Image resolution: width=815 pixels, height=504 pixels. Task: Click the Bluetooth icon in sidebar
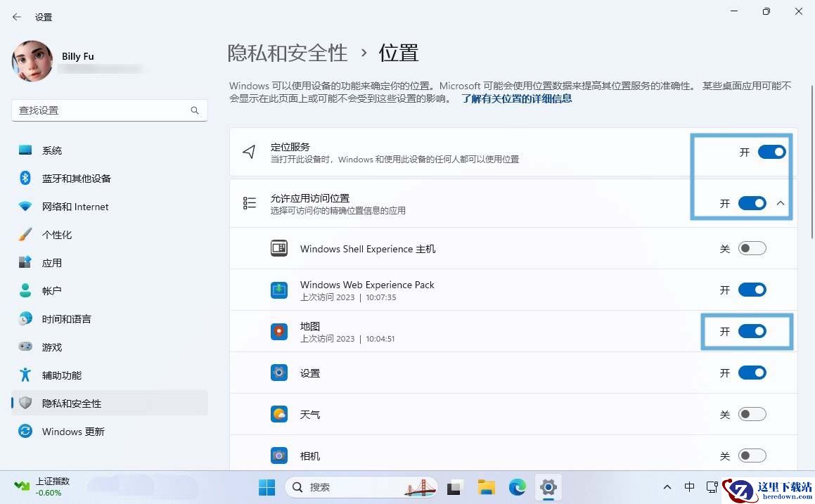(25, 179)
